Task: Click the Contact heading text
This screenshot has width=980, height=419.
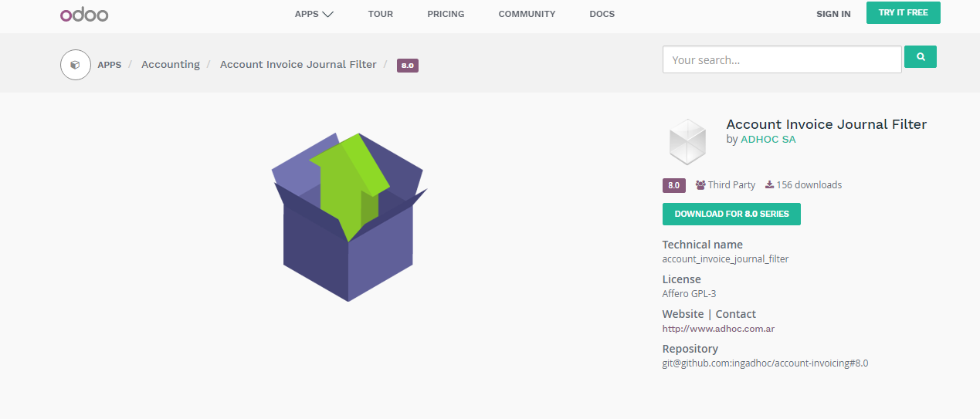Action: pyautogui.click(x=736, y=314)
